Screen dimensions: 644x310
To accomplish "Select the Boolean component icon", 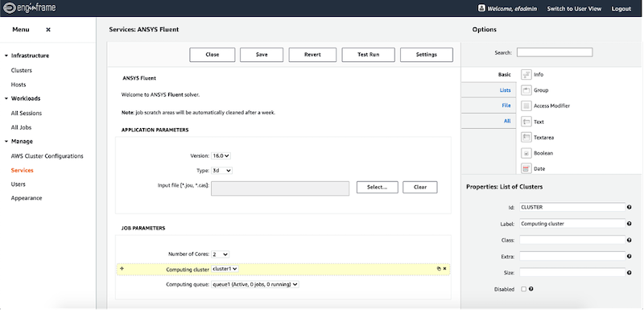I will coord(526,153).
